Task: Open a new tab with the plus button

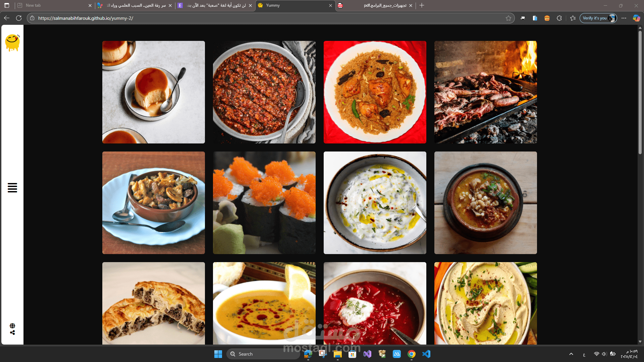Action: [x=422, y=5]
